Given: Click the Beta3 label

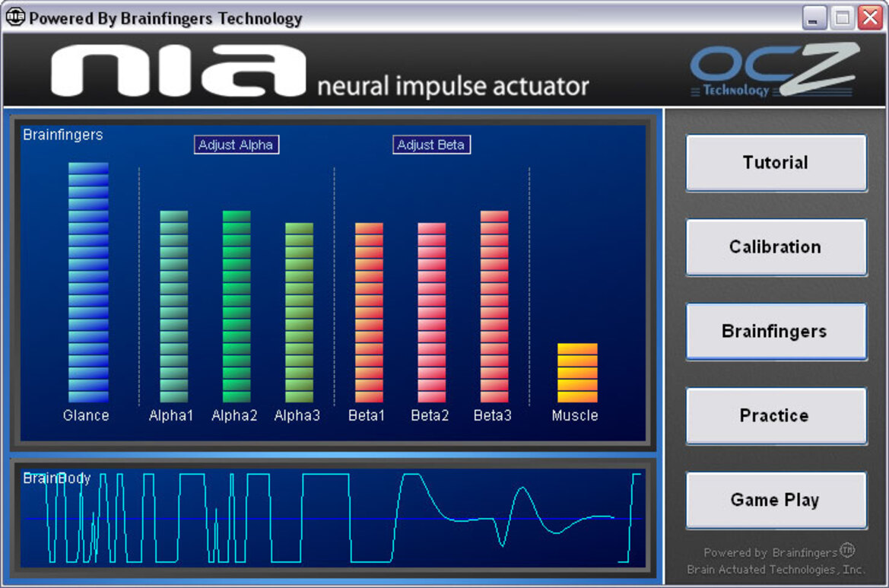Looking at the screenshot, I should pos(493,415).
